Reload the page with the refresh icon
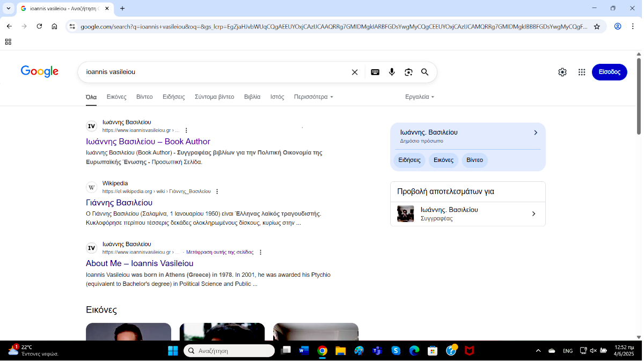 point(39,26)
